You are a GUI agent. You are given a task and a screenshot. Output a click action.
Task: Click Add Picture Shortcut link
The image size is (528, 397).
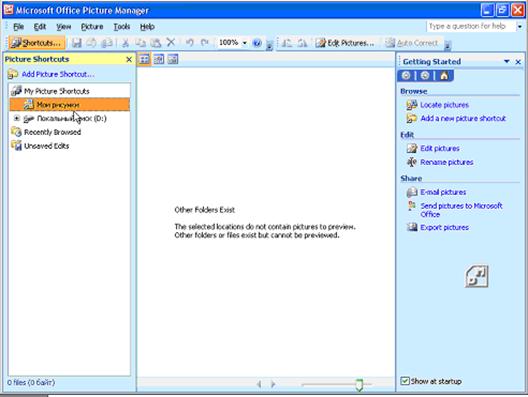pos(58,74)
